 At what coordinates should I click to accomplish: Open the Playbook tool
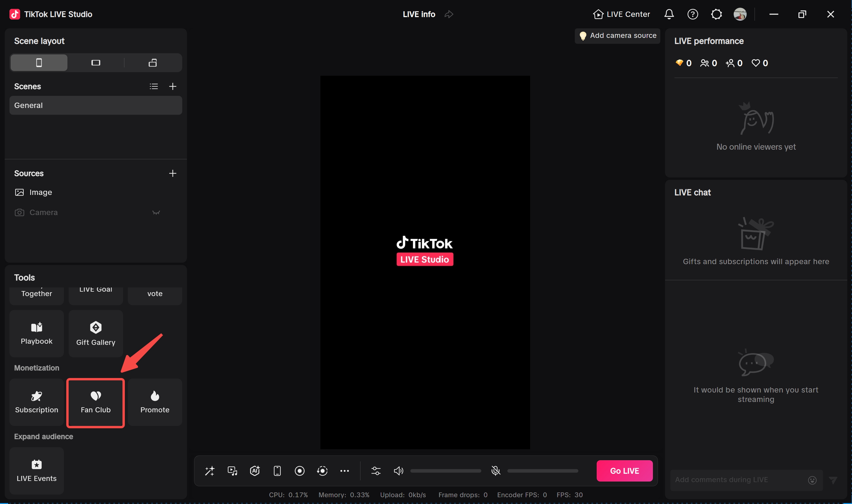click(x=36, y=334)
